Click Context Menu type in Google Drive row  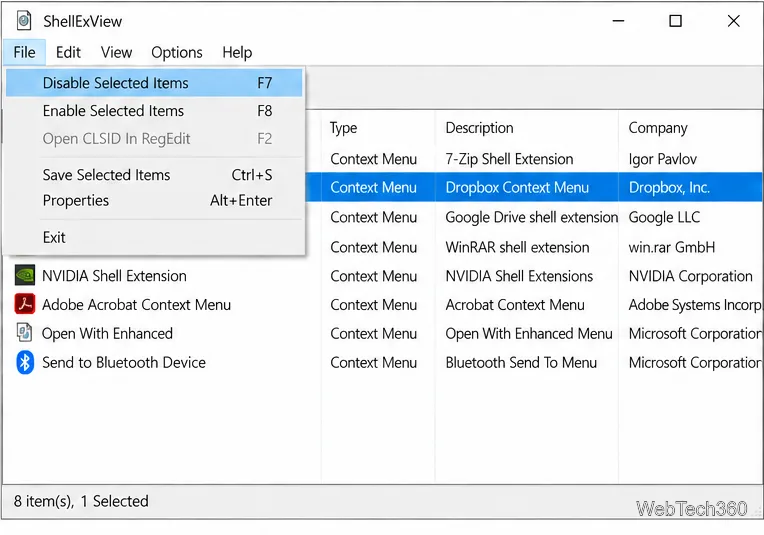373,217
